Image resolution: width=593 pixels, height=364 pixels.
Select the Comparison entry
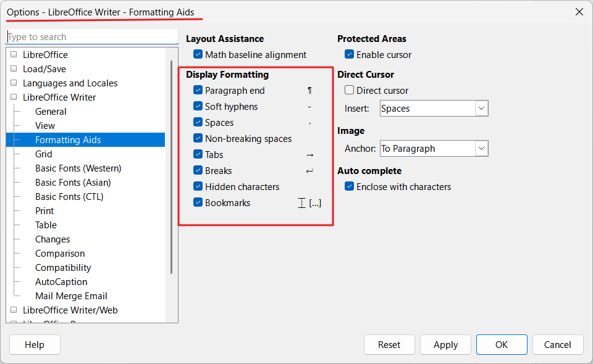(x=60, y=254)
